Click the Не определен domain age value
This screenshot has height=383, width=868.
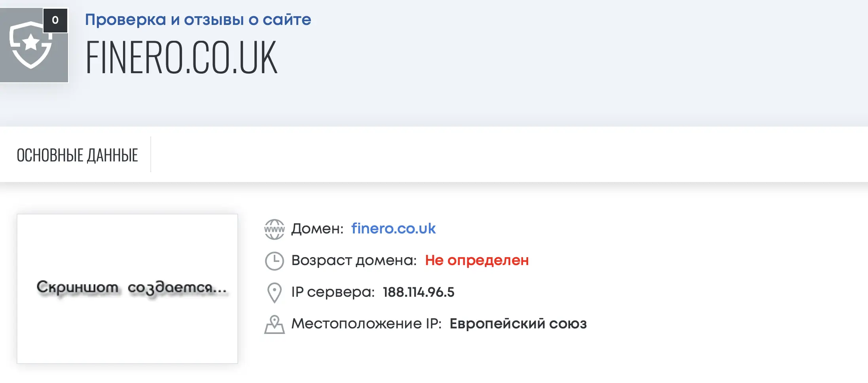click(477, 260)
